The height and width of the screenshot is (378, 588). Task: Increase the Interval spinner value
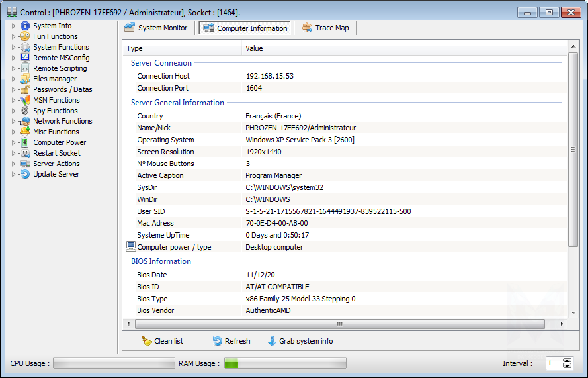(x=567, y=360)
